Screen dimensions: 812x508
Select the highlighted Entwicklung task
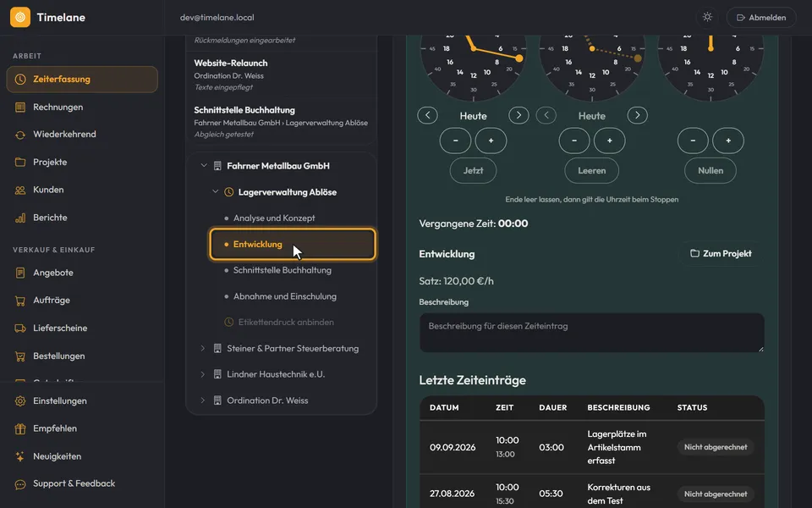293,244
